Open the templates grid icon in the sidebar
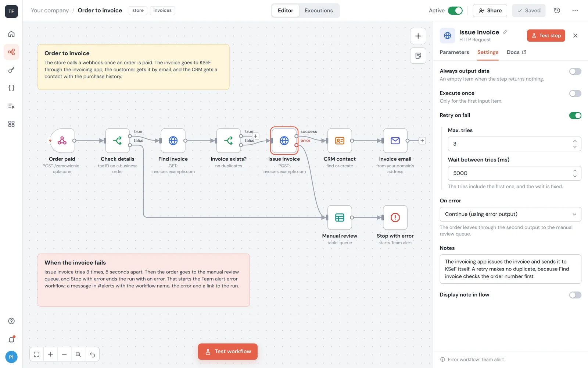This screenshot has width=588, height=368. (11, 124)
